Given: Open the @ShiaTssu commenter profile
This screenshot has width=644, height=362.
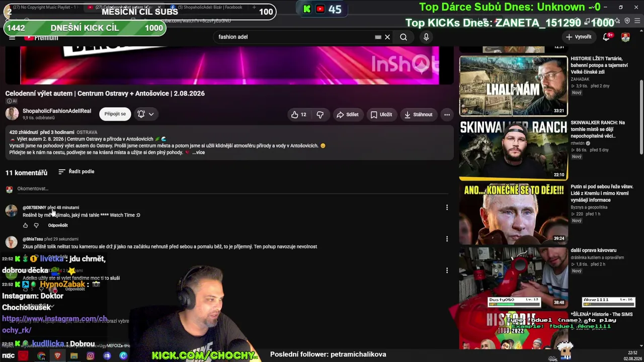Looking at the screenshot, I should tap(33, 239).
